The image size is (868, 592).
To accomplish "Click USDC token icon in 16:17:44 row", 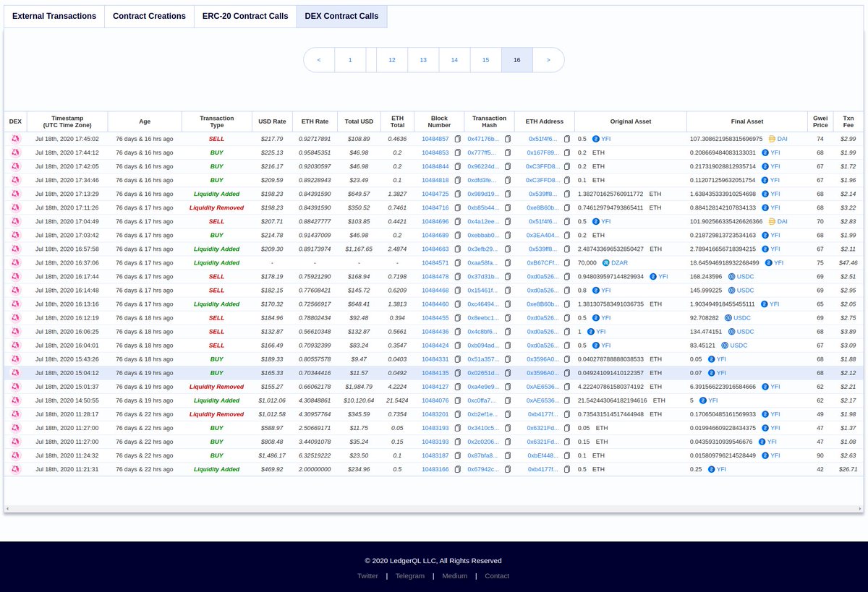I will (731, 277).
